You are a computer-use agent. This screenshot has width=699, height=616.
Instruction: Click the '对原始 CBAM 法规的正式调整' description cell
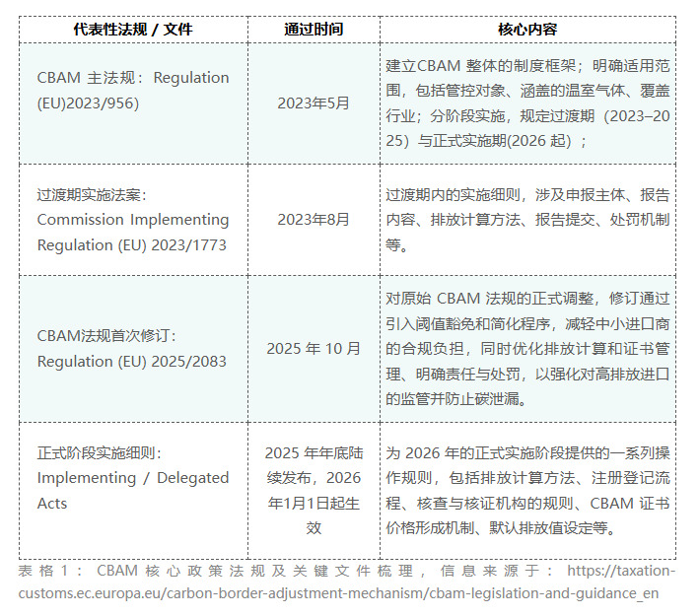tap(527, 349)
